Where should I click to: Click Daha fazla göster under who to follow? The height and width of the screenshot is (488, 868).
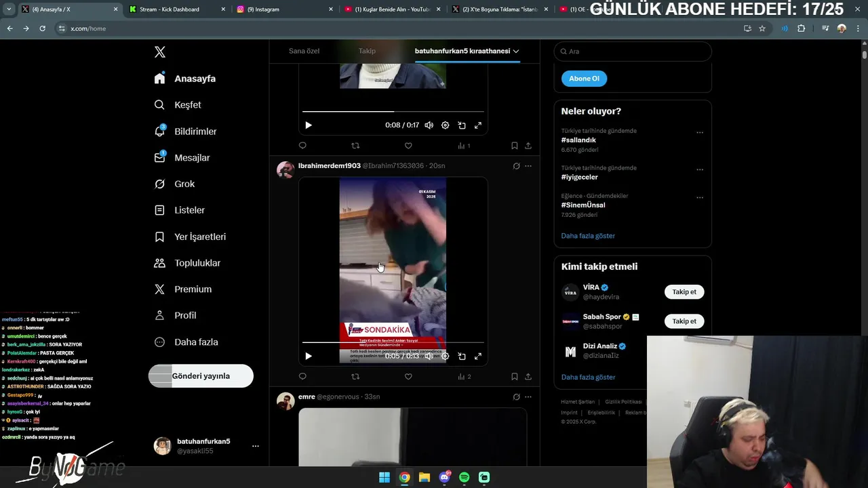pyautogui.click(x=588, y=377)
